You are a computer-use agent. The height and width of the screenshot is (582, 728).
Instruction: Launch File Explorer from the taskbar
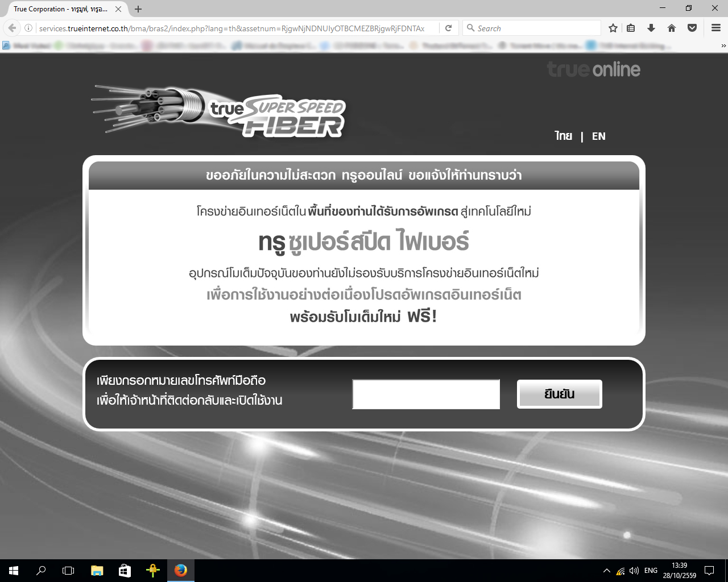(97, 571)
